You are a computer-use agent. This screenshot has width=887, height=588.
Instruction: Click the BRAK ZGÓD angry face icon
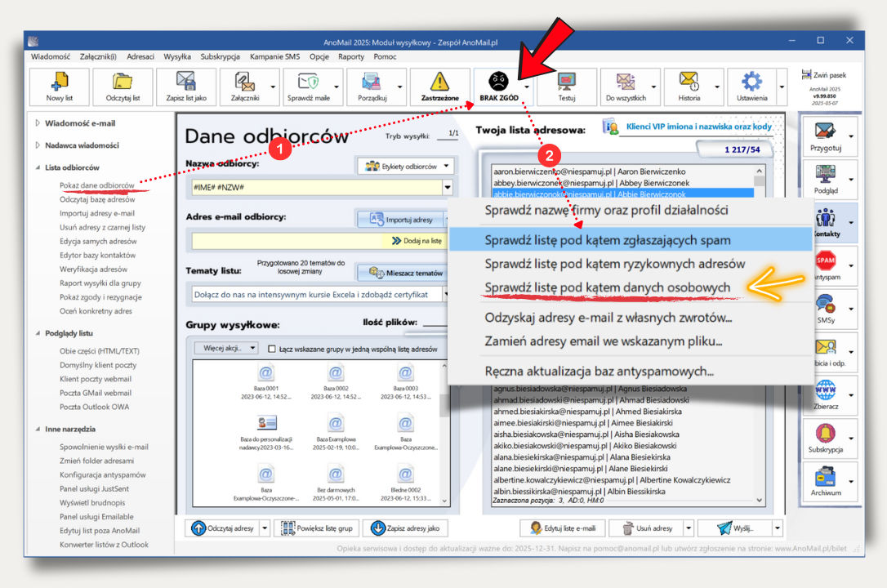click(x=498, y=82)
